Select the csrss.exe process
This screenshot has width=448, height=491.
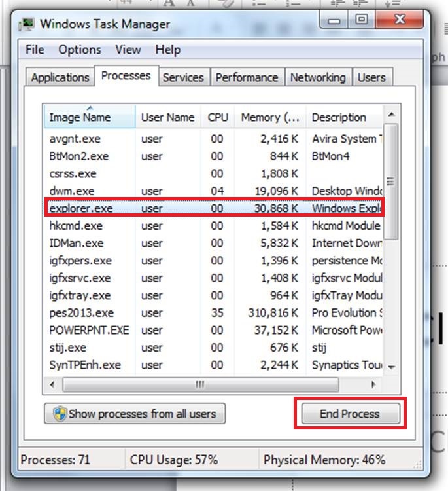213,173
